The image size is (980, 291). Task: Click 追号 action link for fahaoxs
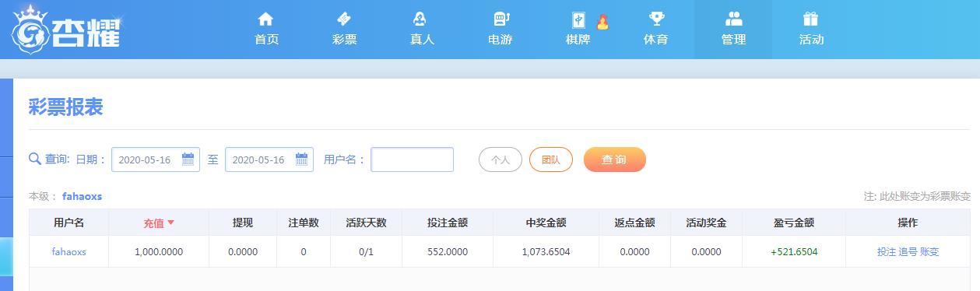(x=908, y=251)
